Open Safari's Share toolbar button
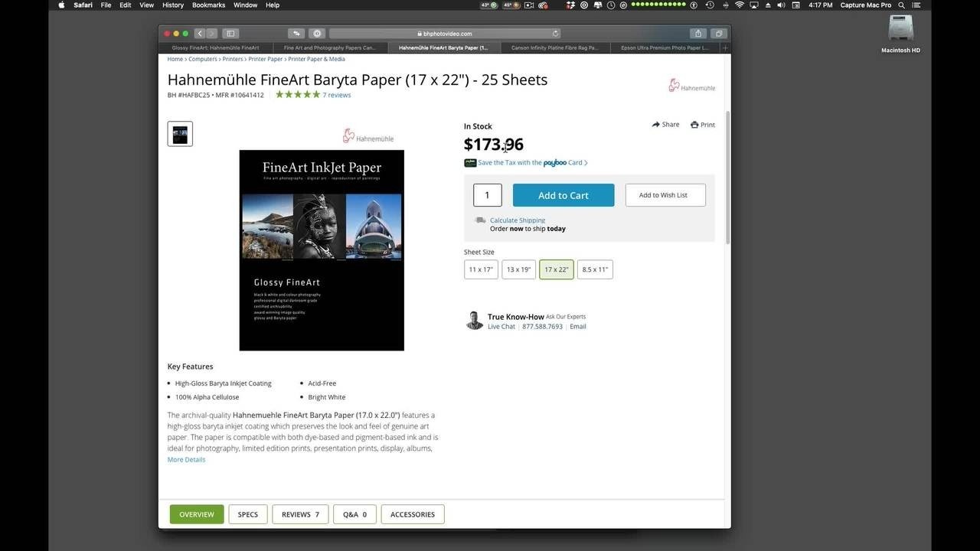 [x=698, y=34]
